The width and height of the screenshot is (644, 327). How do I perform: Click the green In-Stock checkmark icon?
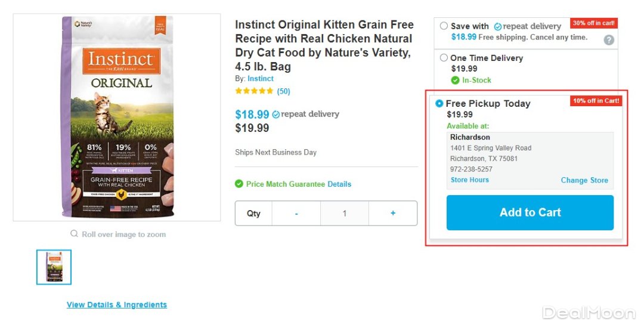coord(456,80)
